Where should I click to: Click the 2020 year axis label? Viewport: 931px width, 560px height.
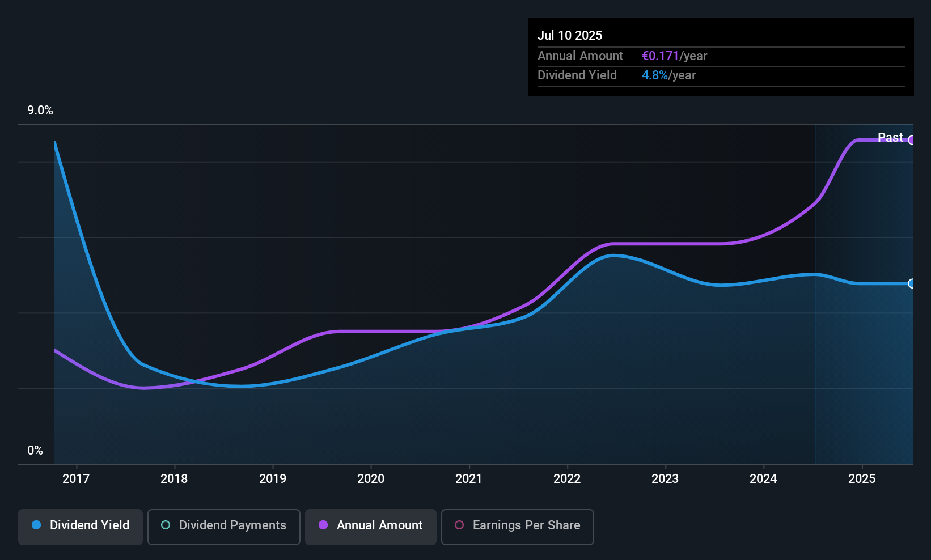click(x=371, y=479)
